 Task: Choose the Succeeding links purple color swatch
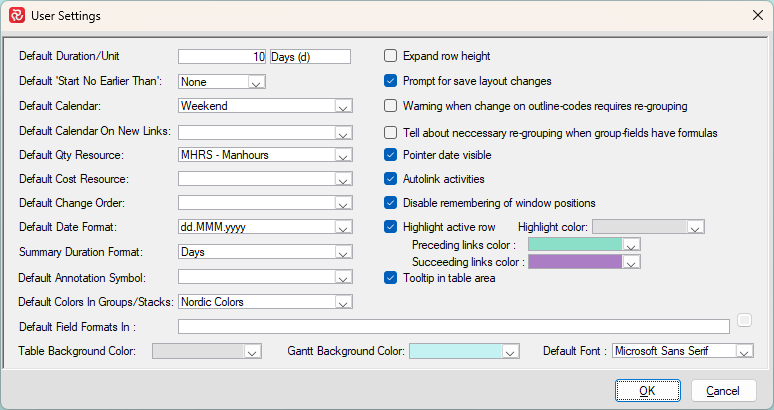coord(574,262)
